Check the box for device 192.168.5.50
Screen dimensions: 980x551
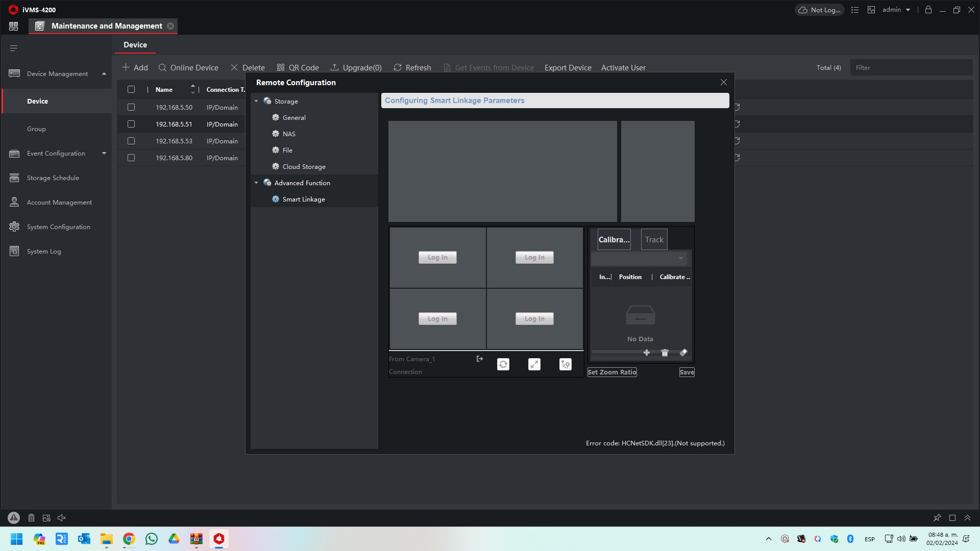(x=131, y=107)
